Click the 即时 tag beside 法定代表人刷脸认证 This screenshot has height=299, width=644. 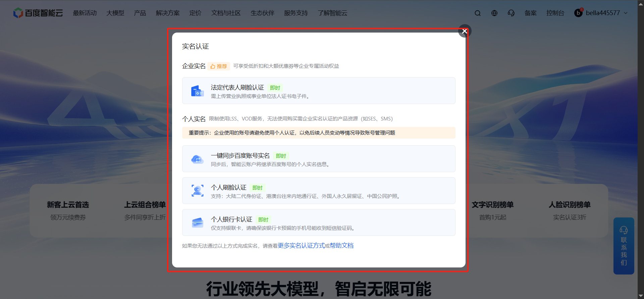pos(275,88)
